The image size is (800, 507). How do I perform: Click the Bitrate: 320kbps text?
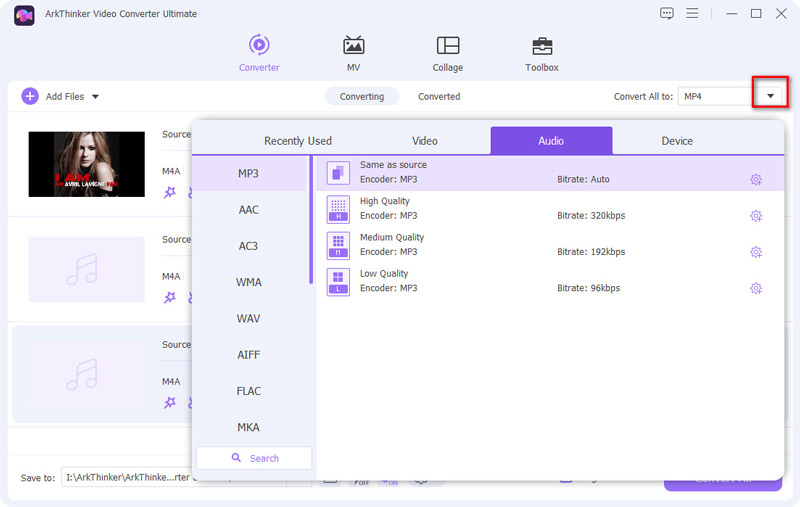pyautogui.click(x=591, y=215)
